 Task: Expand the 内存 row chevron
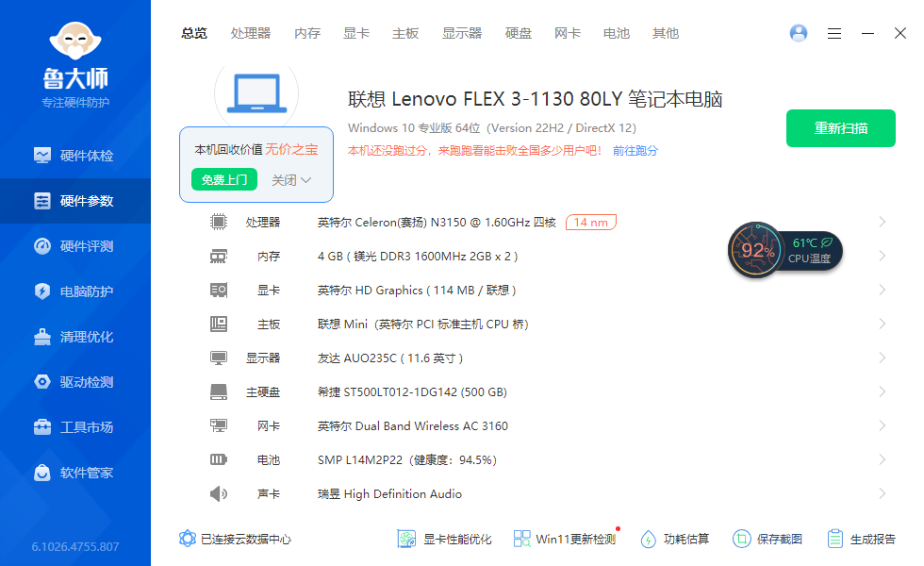tap(883, 256)
